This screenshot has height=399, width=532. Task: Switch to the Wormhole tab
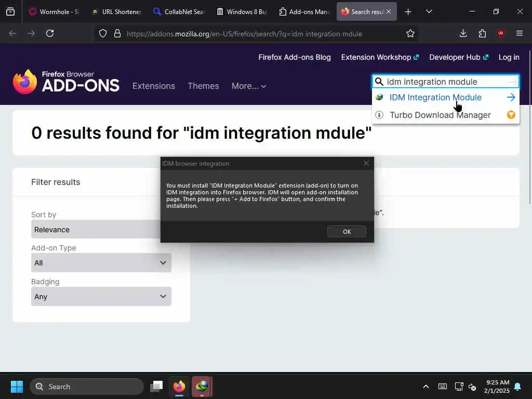pyautogui.click(x=54, y=11)
